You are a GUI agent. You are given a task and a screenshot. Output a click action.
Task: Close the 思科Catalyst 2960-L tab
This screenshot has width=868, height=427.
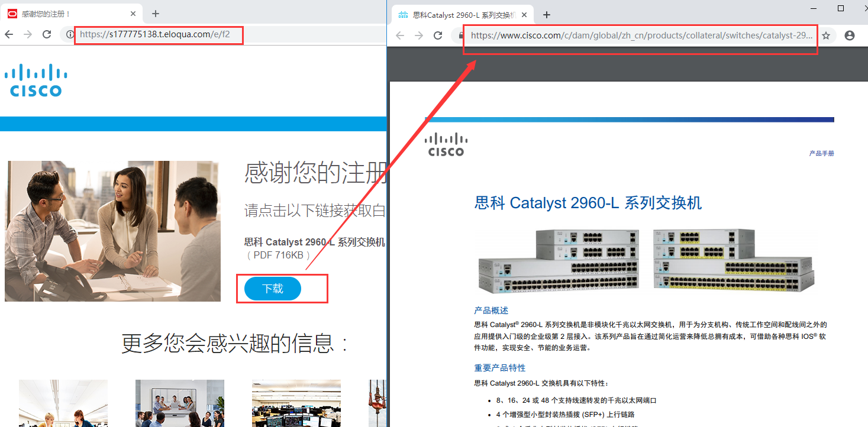click(524, 15)
